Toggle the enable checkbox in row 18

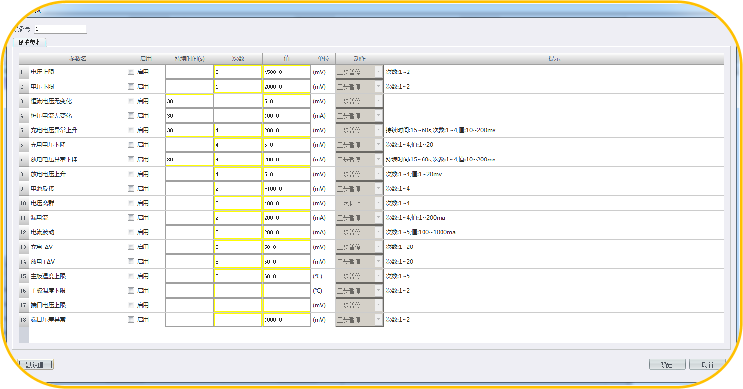[x=131, y=320]
